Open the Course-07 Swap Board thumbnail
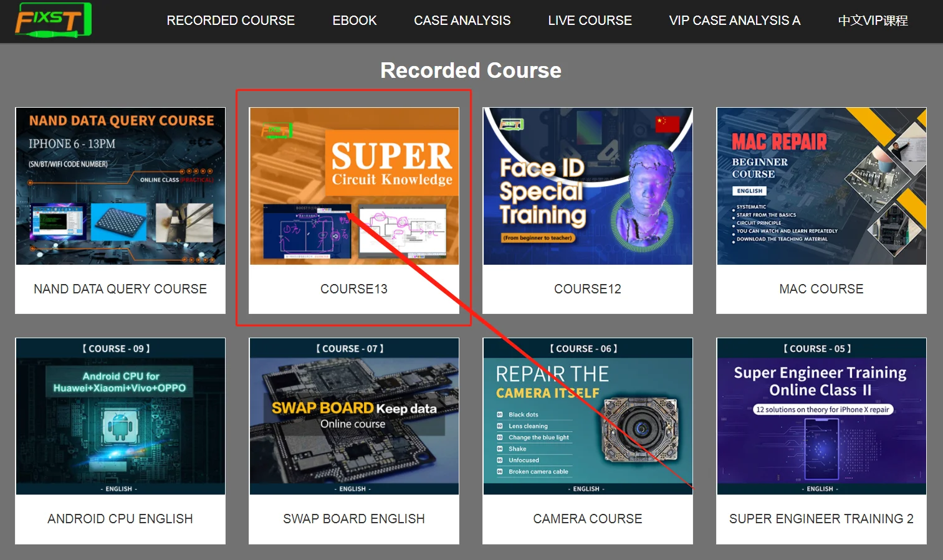Screen dimensions: 943x560 pyautogui.click(x=354, y=416)
